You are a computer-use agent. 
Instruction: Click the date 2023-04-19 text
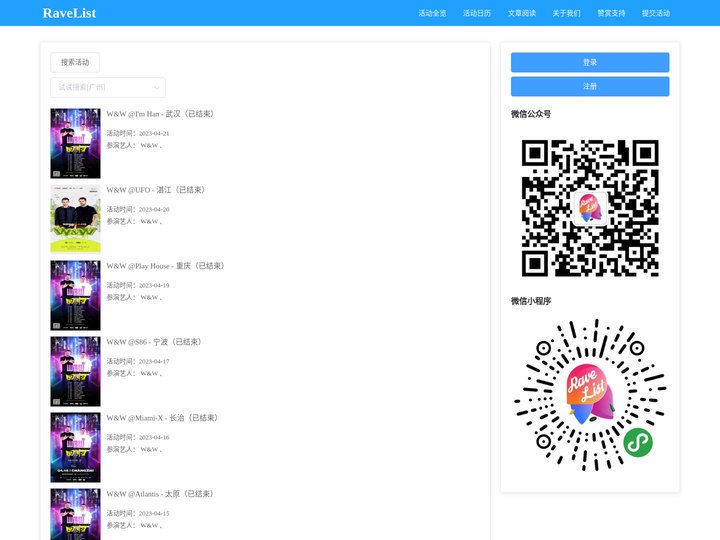tap(154, 286)
